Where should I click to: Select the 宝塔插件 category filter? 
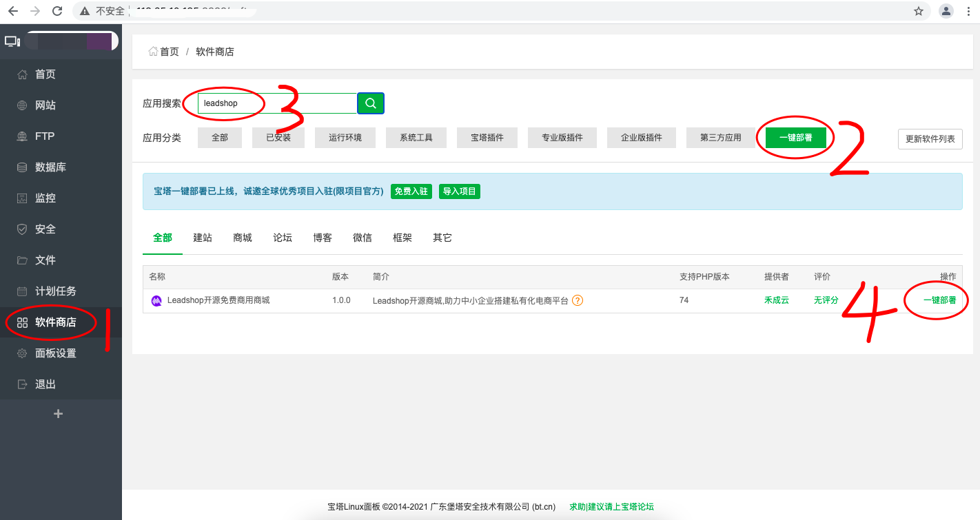(x=487, y=138)
